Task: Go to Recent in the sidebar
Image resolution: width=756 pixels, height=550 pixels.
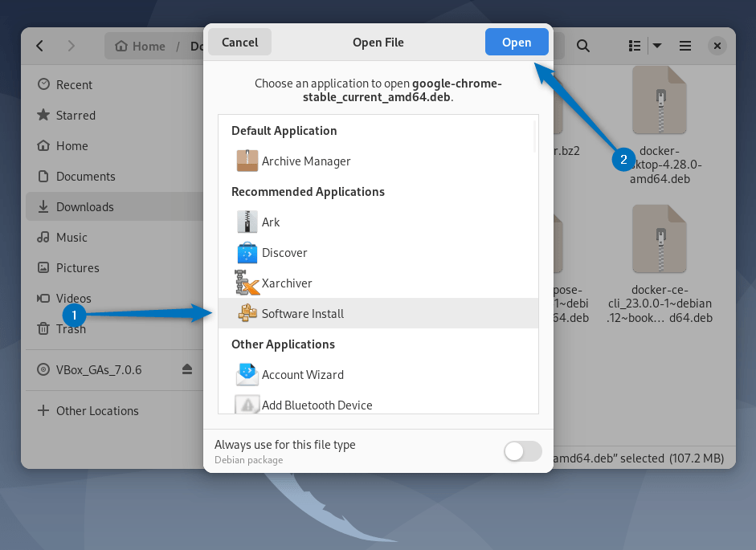Action: [74, 84]
